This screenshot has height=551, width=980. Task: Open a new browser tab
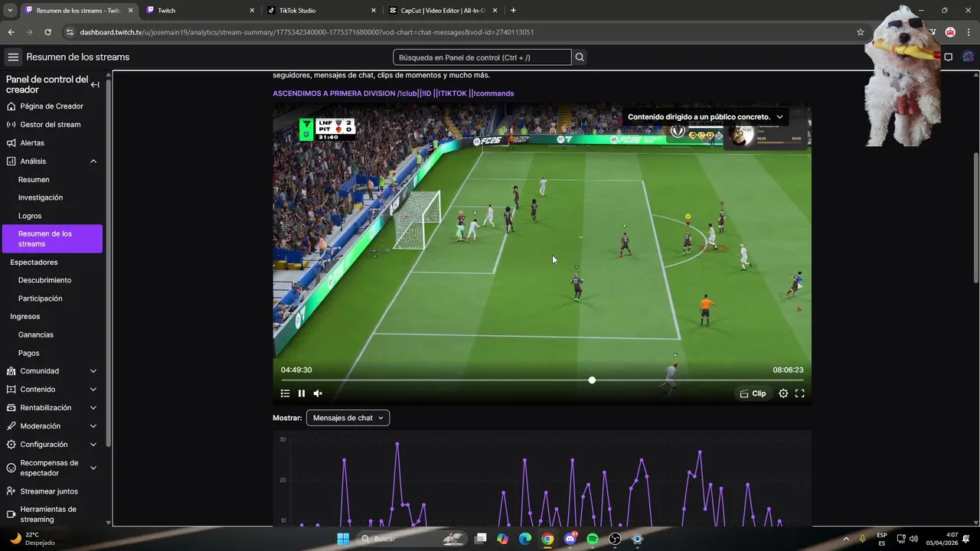[x=513, y=11]
